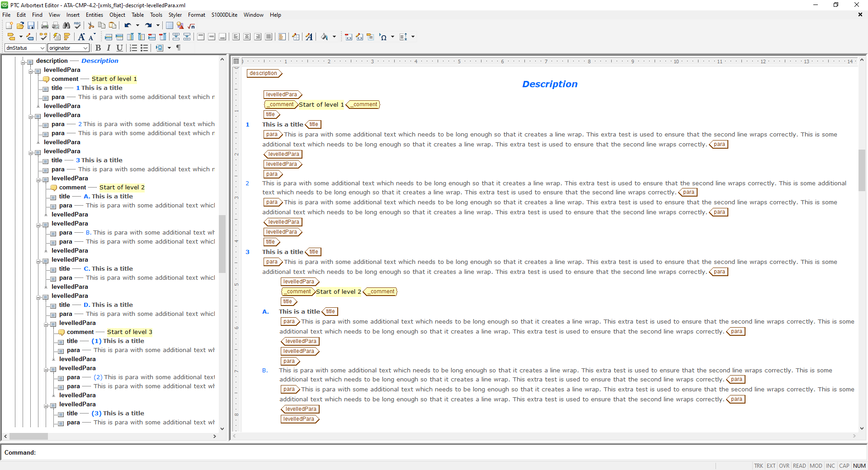This screenshot has height=470, width=868.
Task: Open the fill color picker dropdown
Action: pos(335,37)
